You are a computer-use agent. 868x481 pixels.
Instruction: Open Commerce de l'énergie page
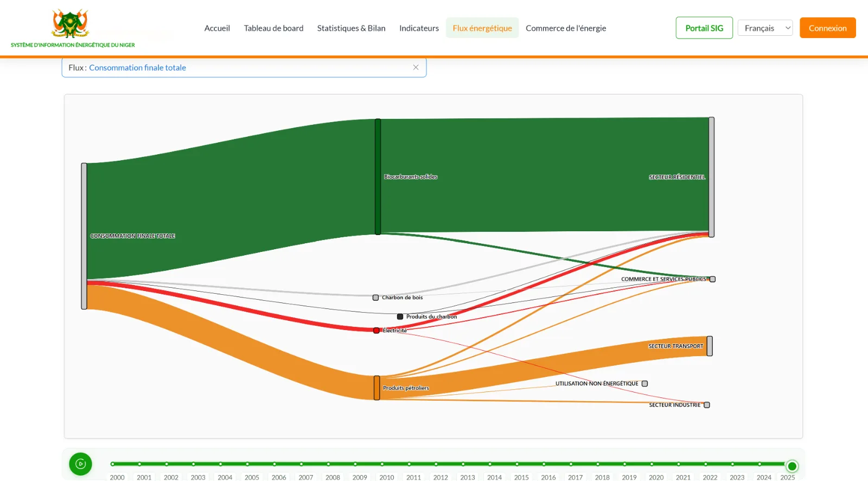pos(566,28)
